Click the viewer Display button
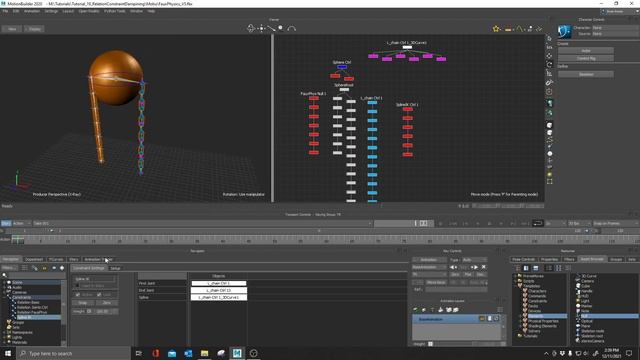The height and width of the screenshot is (360, 640). [x=34, y=29]
